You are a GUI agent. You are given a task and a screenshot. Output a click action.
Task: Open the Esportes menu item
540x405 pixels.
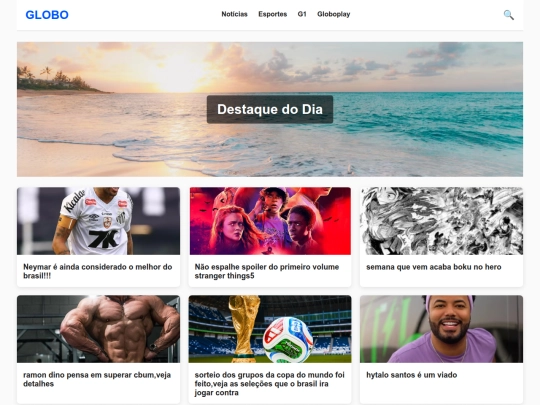(x=272, y=14)
